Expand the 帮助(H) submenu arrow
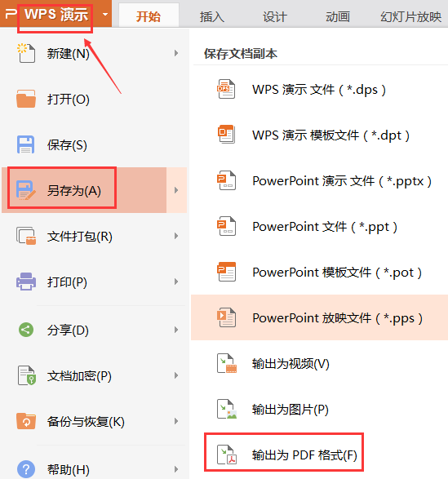This screenshot has height=479, width=448. [x=176, y=469]
